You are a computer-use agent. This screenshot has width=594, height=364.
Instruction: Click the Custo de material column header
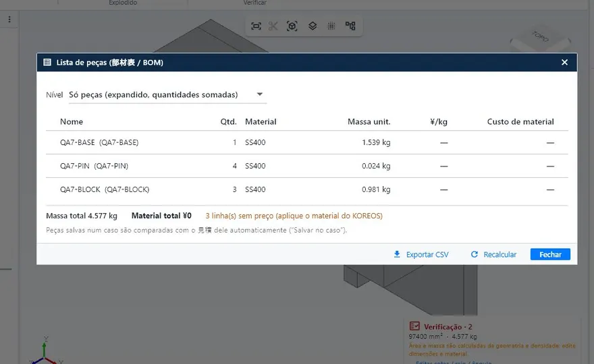click(x=520, y=121)
